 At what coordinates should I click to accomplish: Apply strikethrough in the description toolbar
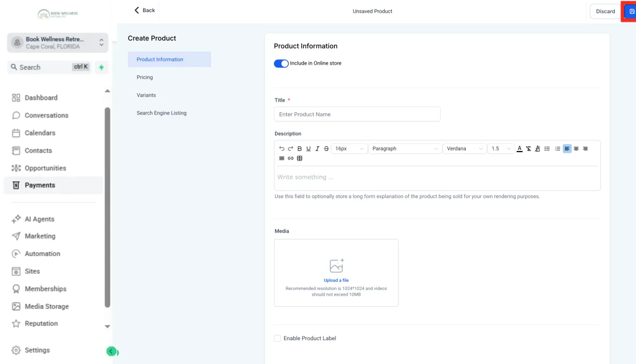pos(326,149)
